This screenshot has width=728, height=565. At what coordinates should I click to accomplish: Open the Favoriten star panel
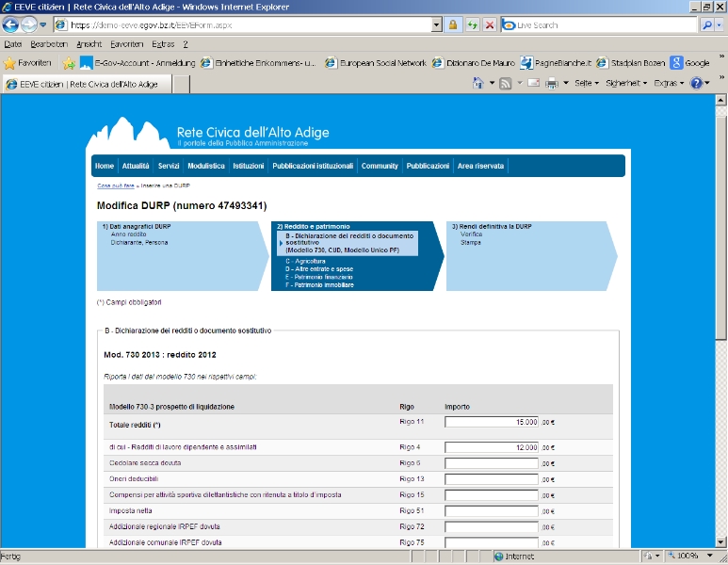[28, 63]
